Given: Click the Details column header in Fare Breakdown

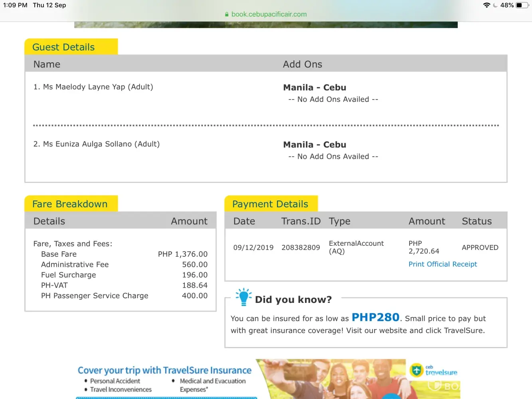Looking at the screenshot, I should tap(49, 221).
